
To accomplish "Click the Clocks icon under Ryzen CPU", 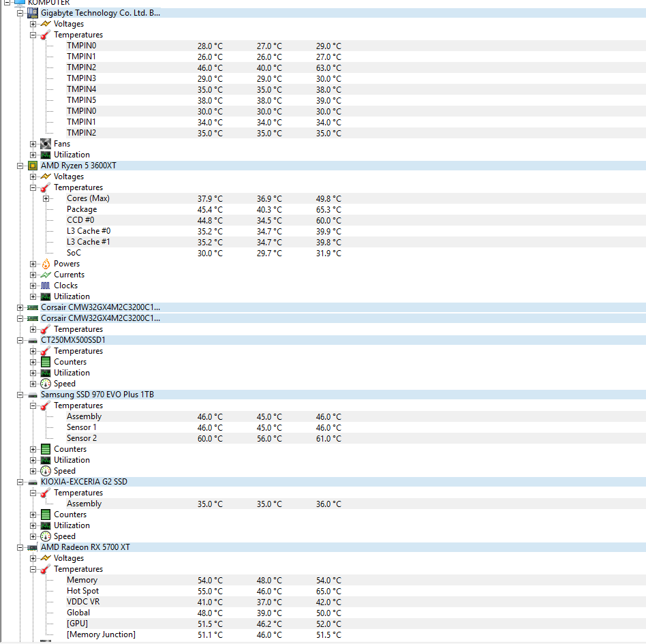I will [46, 286].
